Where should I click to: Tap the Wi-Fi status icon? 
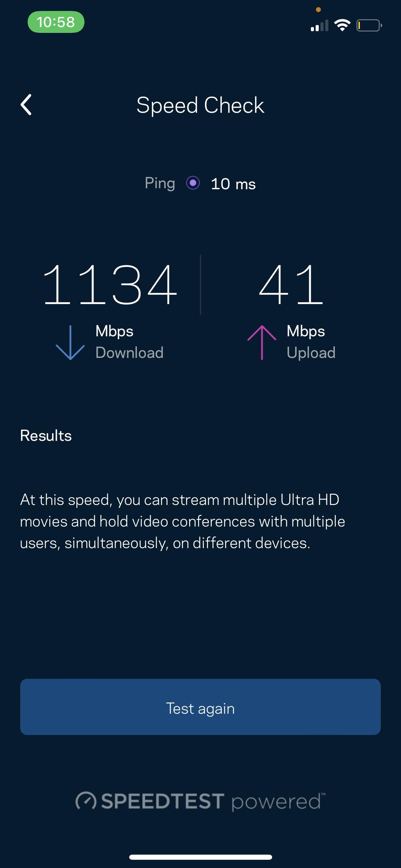pos(342,25)
